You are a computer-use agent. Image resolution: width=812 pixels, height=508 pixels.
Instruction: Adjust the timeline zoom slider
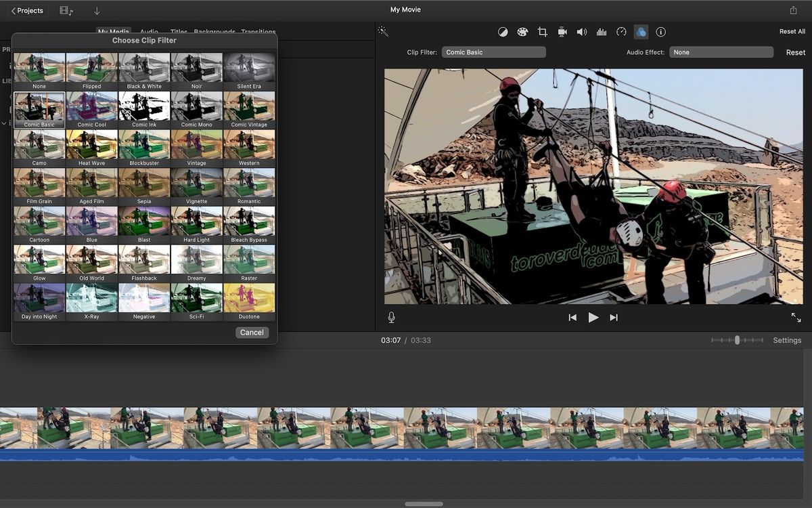coord(736,340)
